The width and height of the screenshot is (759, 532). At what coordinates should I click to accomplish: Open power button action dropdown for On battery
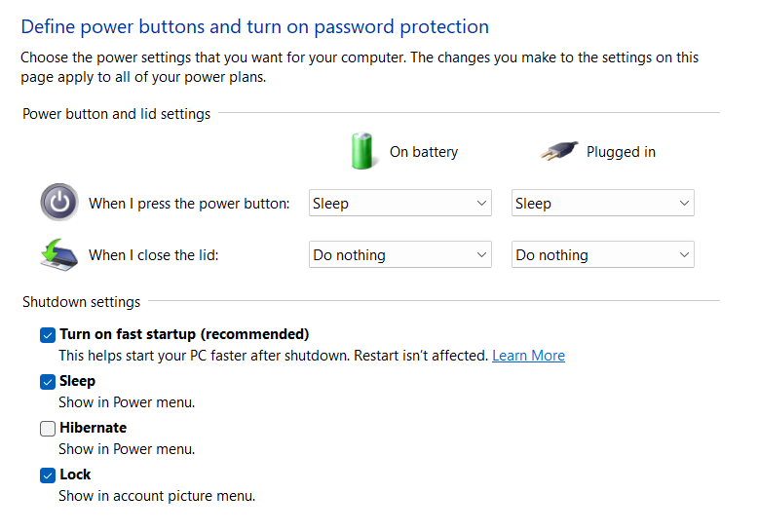[399, 204]
